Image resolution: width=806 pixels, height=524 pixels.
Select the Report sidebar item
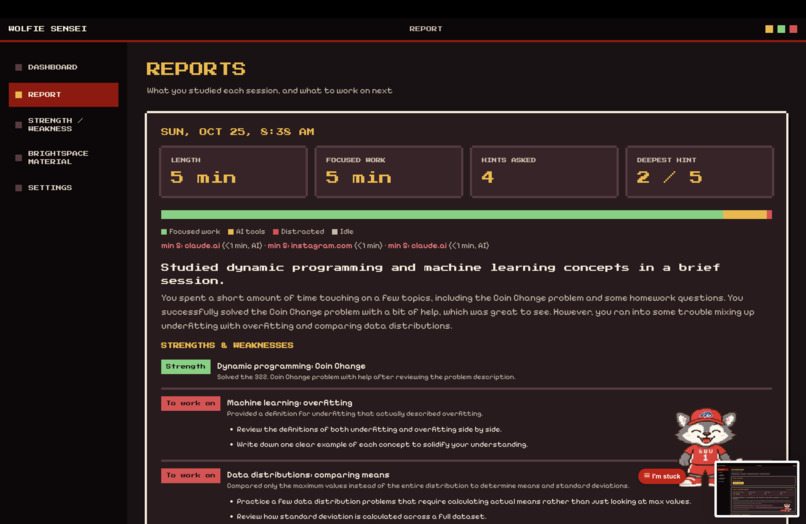tap(63, 95)
